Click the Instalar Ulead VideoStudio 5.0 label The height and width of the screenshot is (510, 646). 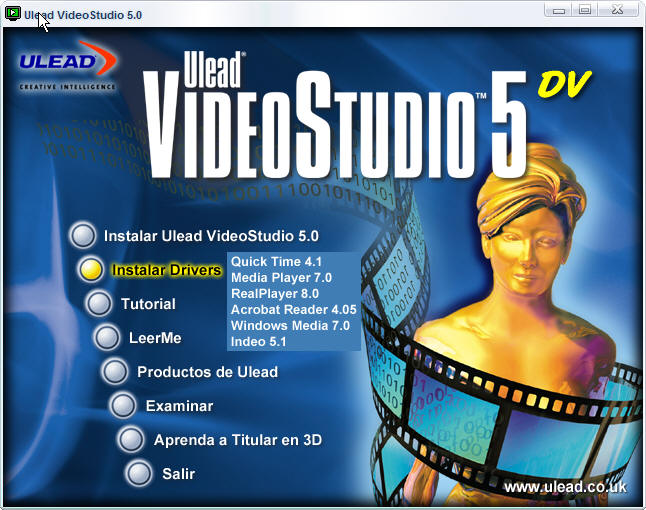pos(211,237)
